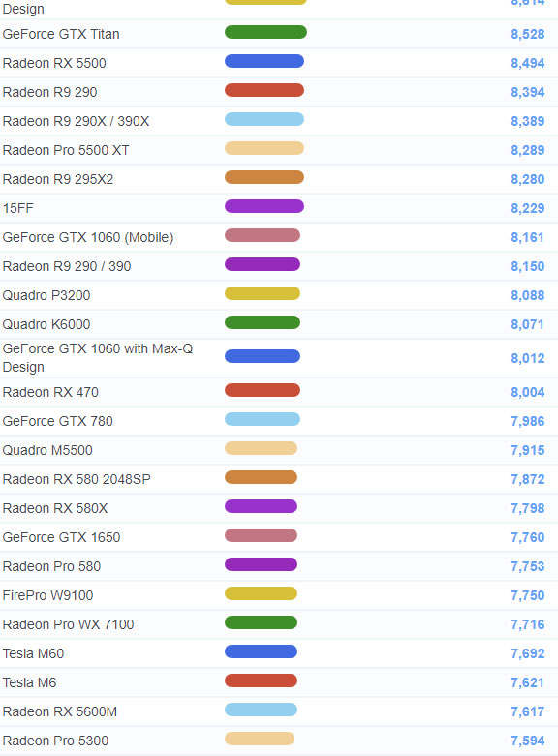
Task: Click the score 8,229
Action: tap(528, 208)
